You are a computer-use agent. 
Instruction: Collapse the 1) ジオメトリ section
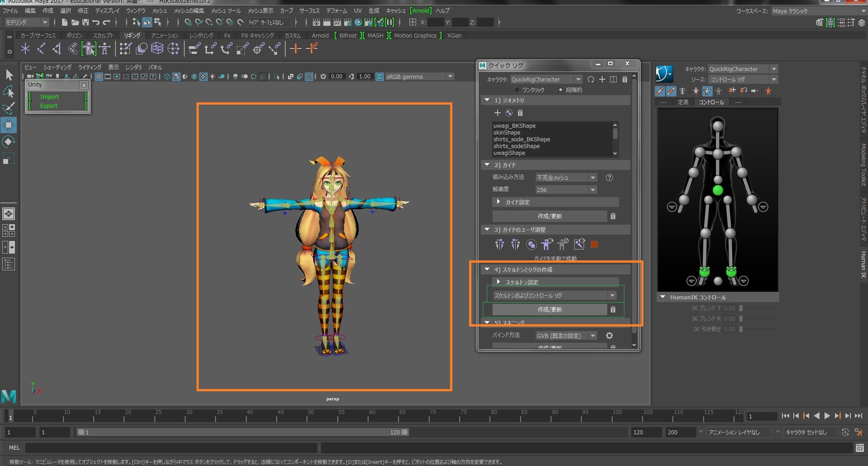pos(556,100)
